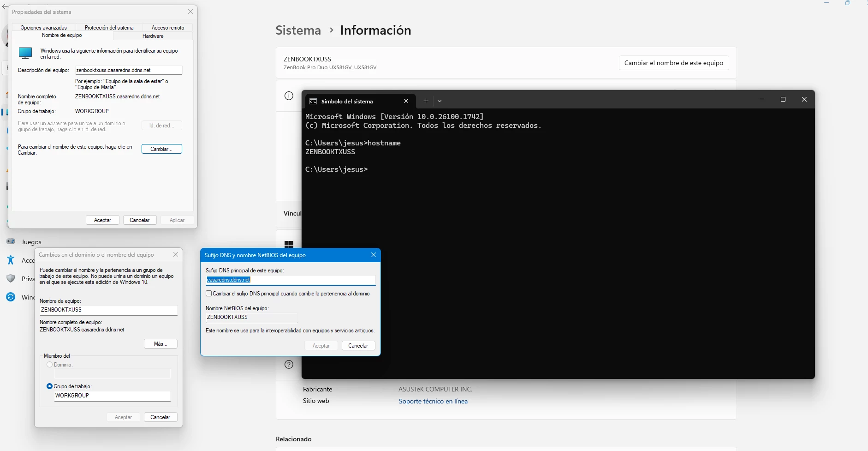Switch to Protección del sistema tab
The height and width of the screenshot is (451, 868).
tap(109, 28)
